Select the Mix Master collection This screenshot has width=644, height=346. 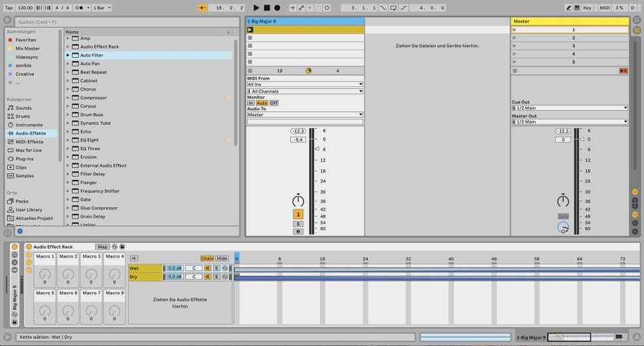pos(27,48)
